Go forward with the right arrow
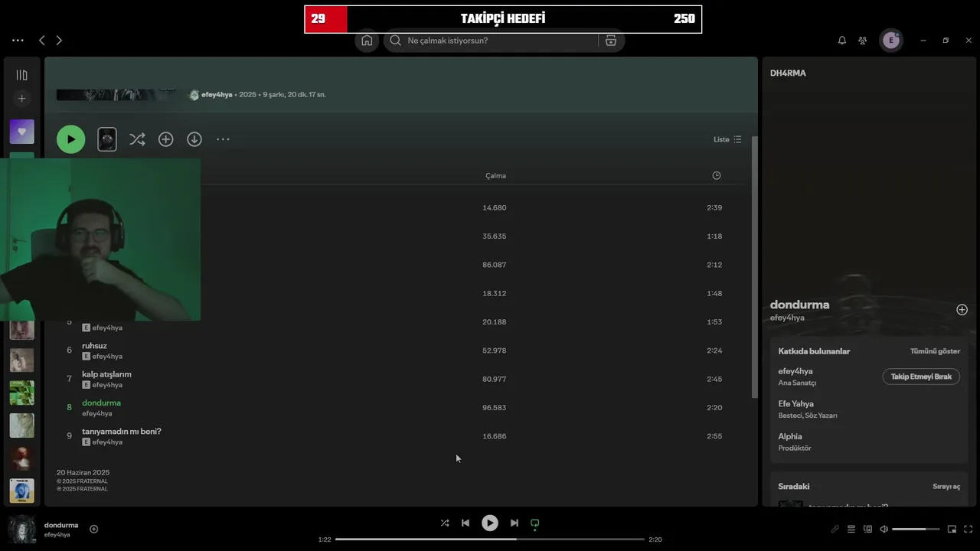980x551 pixels. tap(59, 41)
